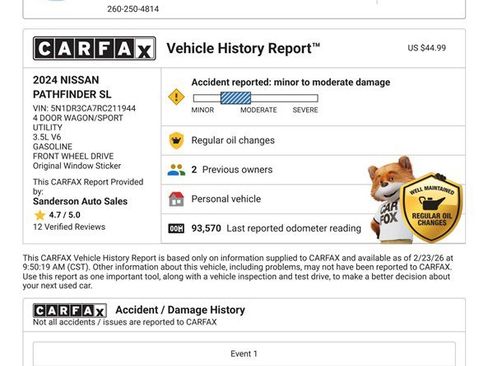Click the 'Personal vehicle' row text

pos(226,199)
